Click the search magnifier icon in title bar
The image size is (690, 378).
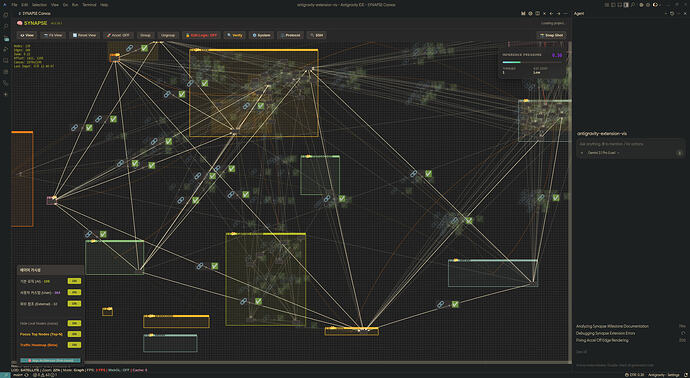pos(633,4)
